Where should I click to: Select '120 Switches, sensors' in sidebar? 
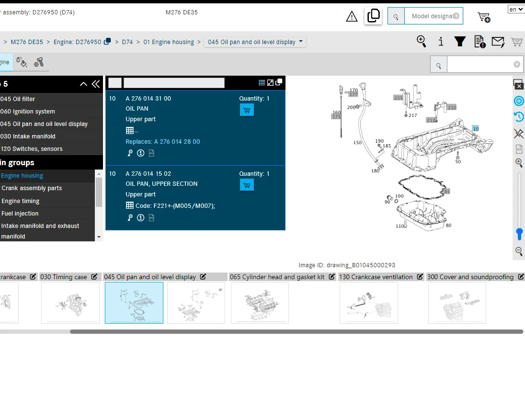click(x=51, y=148)
